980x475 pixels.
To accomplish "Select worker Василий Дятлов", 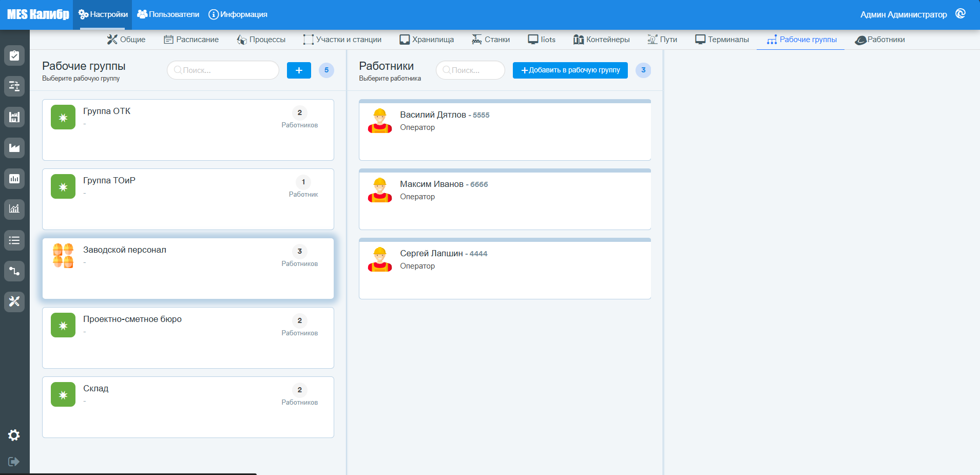I will point(505,130).
